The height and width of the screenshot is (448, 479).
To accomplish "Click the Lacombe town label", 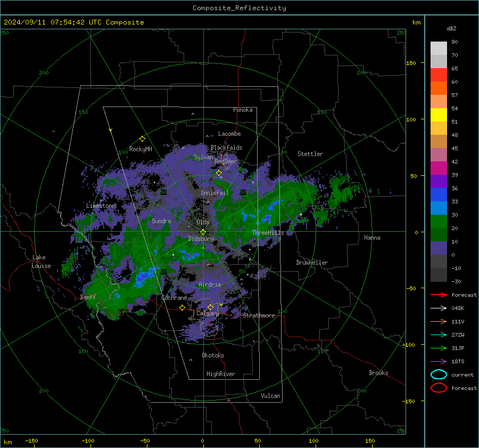I will click(x=229, y=134).
